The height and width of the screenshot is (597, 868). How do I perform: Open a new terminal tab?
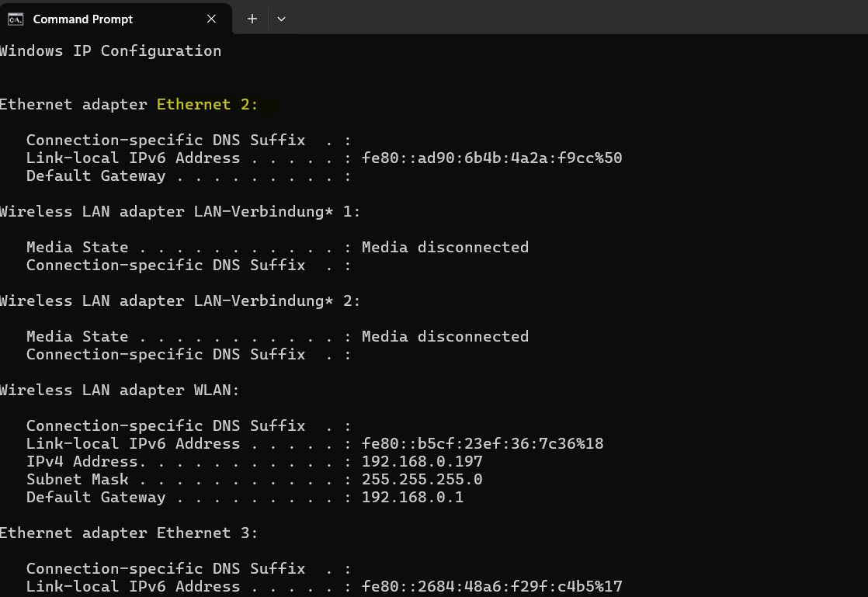pos(252,19)
